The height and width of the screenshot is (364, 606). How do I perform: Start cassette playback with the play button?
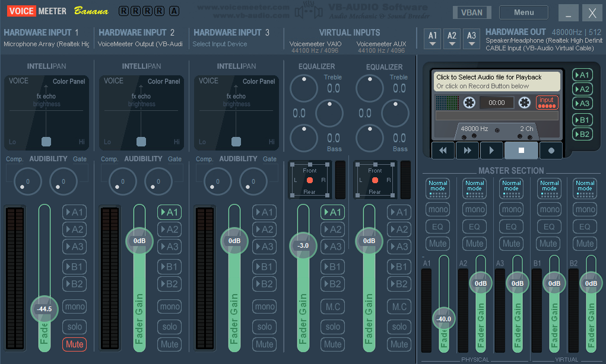(x=491, y=151)
